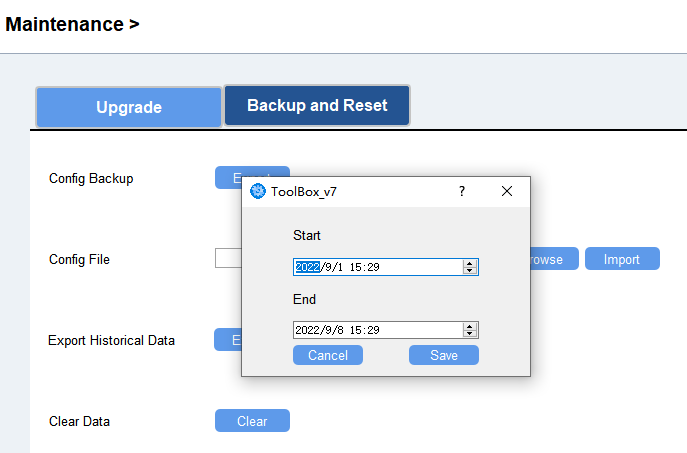Image resolution: width=687 pixels, height=453 pixels.
Task: Click the End date and time field
Action: [x=376, y=330]
